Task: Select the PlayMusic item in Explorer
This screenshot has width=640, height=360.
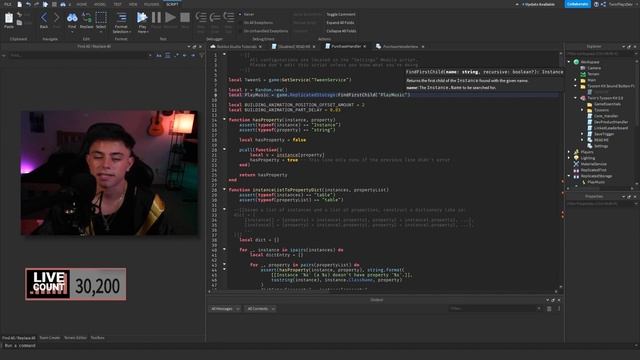Action: 596,182
